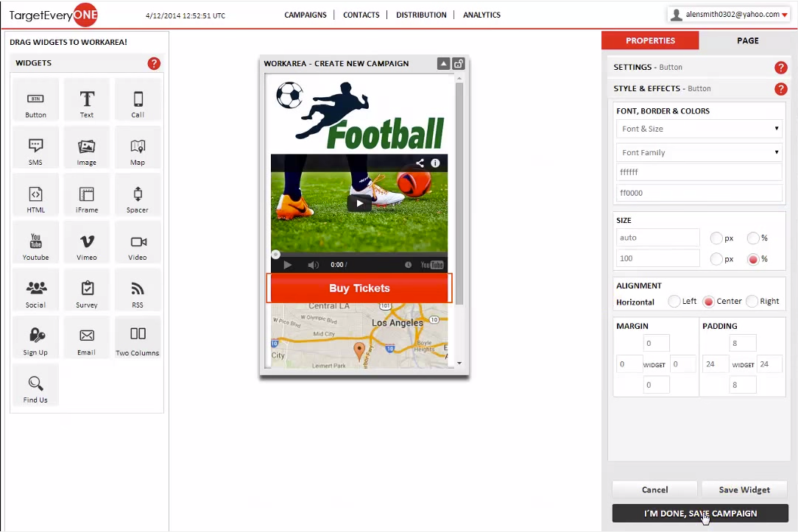Screen dimensions: 798x532
Task: Select the Youtube widget
Action: [35, 242]
